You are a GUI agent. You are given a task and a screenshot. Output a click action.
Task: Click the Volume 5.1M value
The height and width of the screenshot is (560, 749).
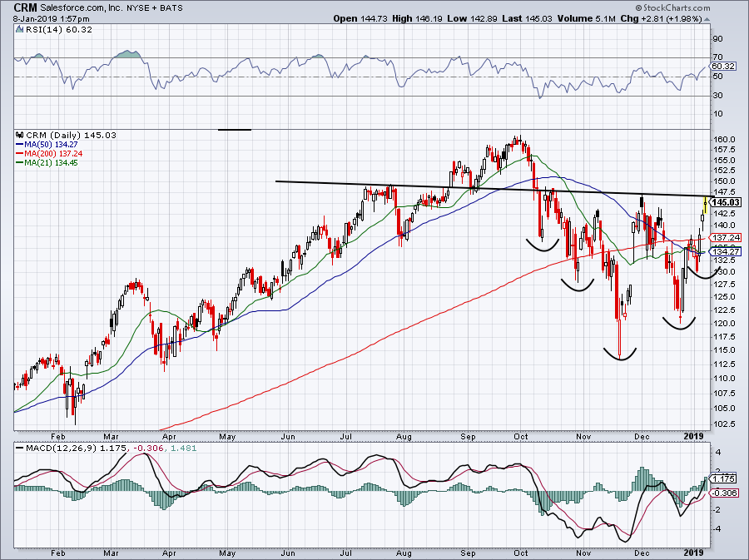pos(586,18)
